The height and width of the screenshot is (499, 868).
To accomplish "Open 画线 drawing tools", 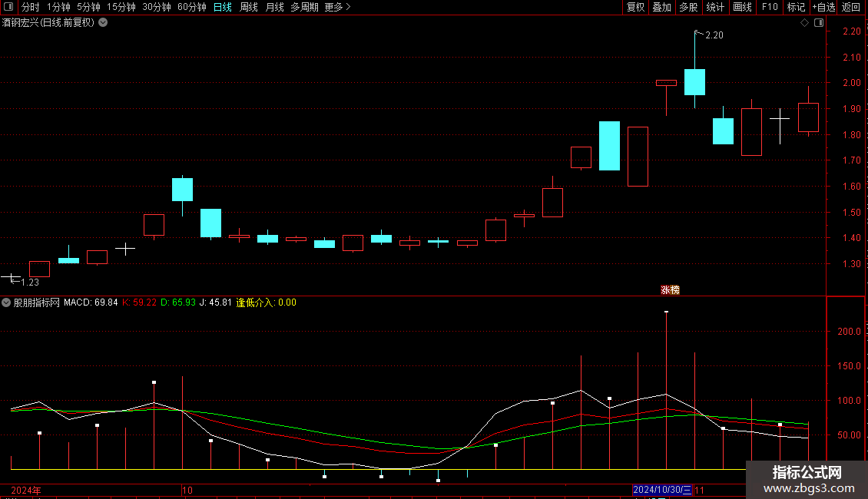I will pyautogui.click(x=742, y=7).
